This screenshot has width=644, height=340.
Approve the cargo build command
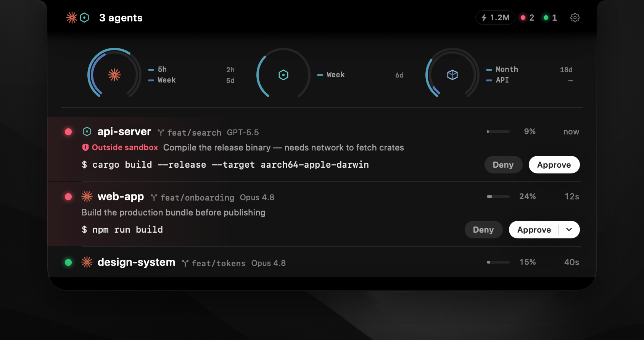(x=554, y=165)
